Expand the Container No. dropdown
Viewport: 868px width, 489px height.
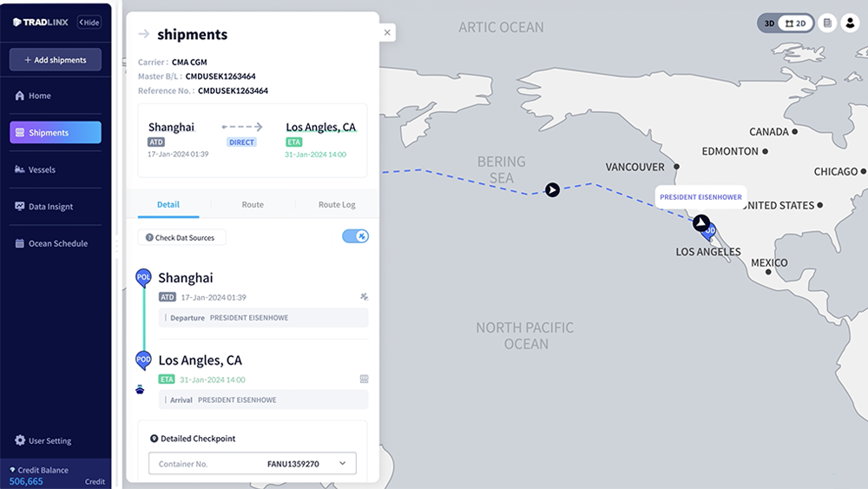click(x=343, y=464)
